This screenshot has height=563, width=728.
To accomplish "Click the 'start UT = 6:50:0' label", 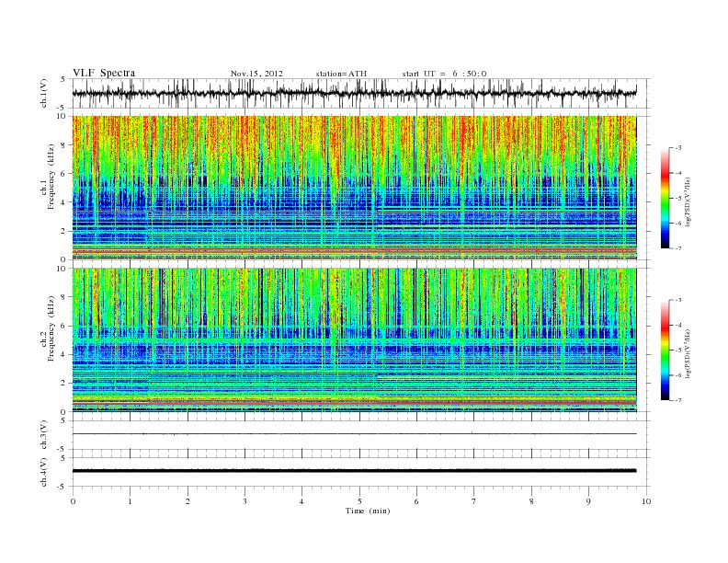I will 444,74.
